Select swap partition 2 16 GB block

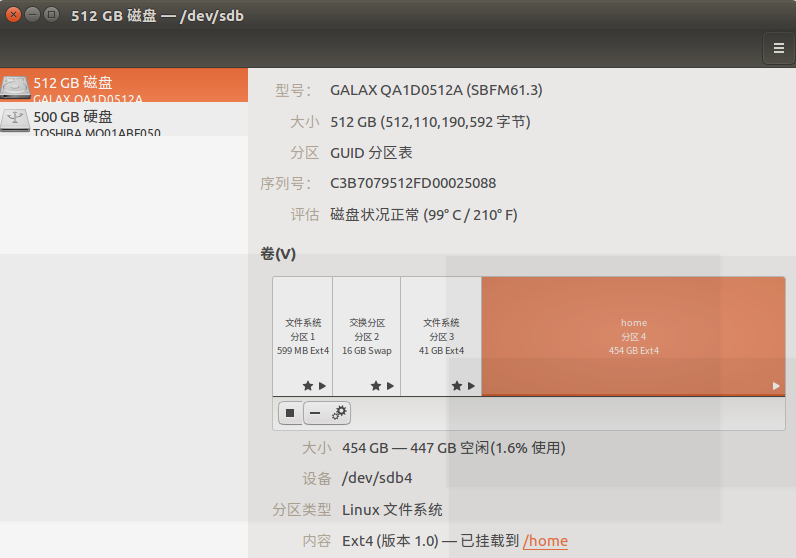click(367, 336)
